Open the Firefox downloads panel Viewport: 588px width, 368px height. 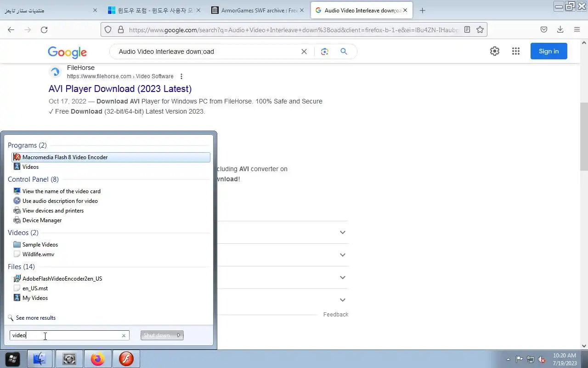[x=560, y=29]
